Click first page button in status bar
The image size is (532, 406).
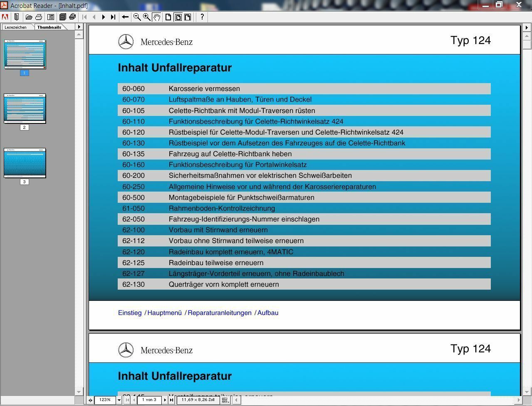point(127,400)
